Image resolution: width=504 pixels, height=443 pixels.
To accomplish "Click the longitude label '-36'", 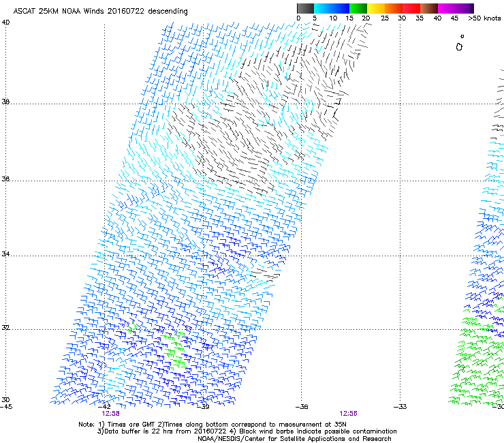I will (x=302, y=407).
